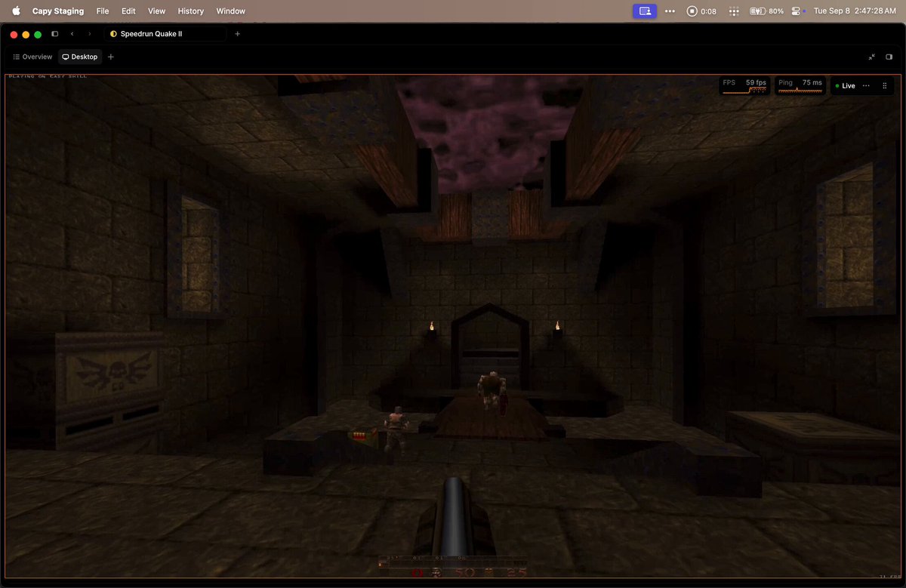
Task: Click the Quake status bar HUD
Action: 452,566
